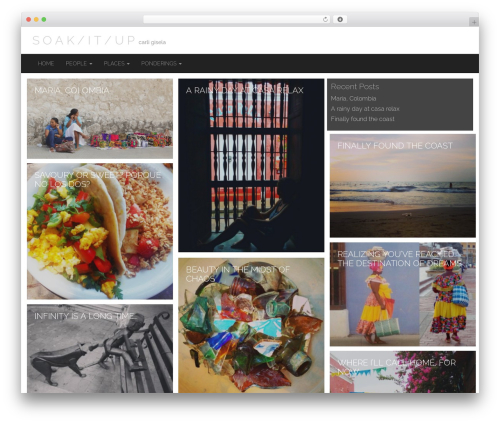Click the download icon beside address bar
The height and width of the screenshot is (423, 500).
pyautogui.click(x=340, y=20)
